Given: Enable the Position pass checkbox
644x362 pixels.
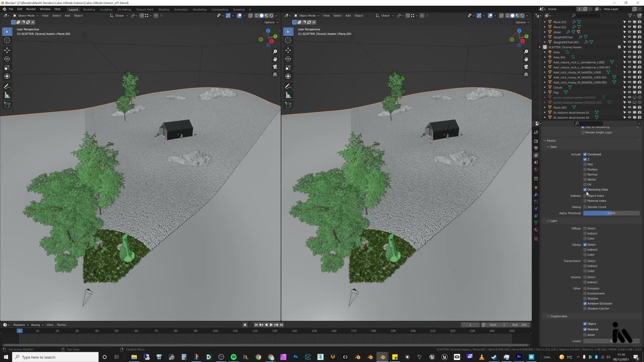Looking at the screenshot, I should [x=585, y=170].
